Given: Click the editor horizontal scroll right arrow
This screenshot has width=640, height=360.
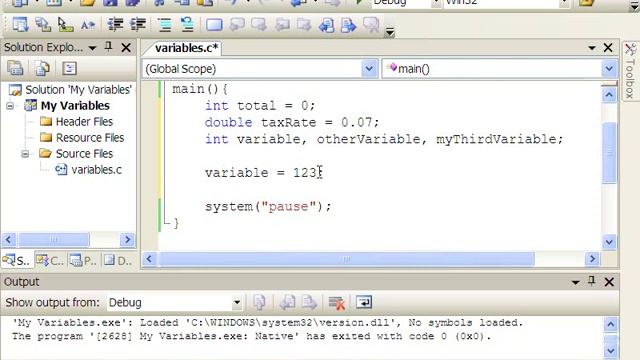Looking at the screenshot, I should 592,259.
